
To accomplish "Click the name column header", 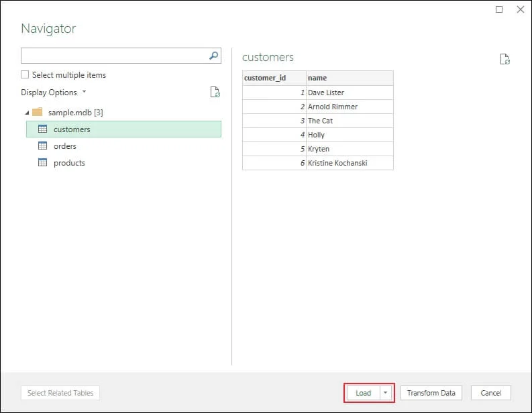I will point(350,78).
